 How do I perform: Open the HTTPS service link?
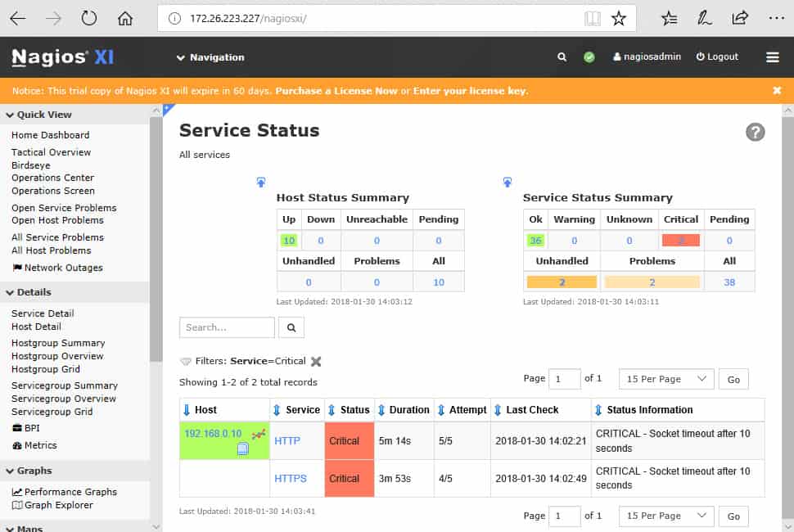[290, 478]
